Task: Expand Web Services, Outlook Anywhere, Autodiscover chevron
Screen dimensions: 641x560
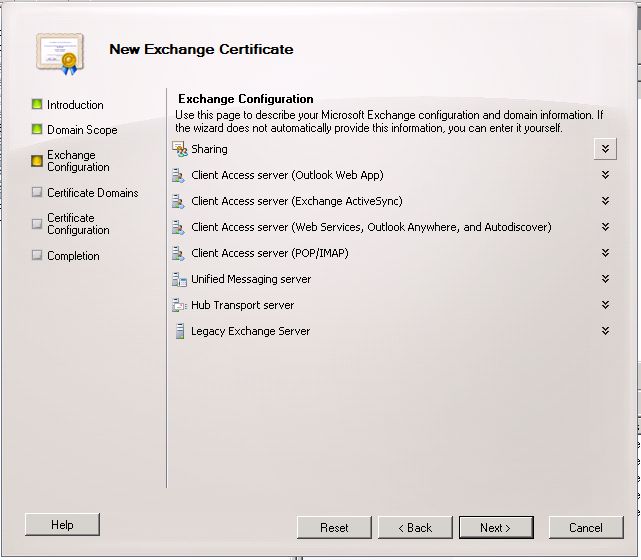Action: 605,227
